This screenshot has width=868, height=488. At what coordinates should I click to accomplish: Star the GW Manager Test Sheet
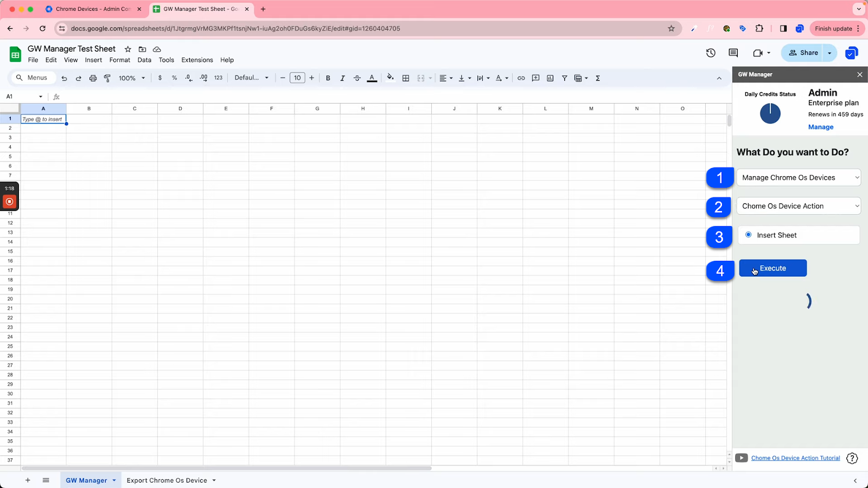point(128,49)
